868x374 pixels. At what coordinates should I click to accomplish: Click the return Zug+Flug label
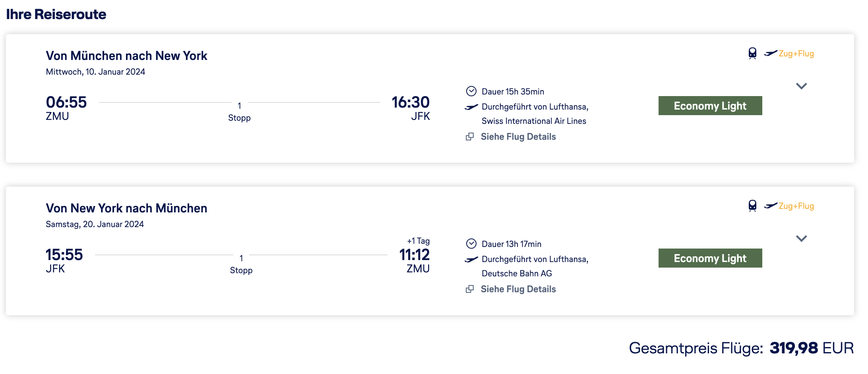click(x=796, y=206)
